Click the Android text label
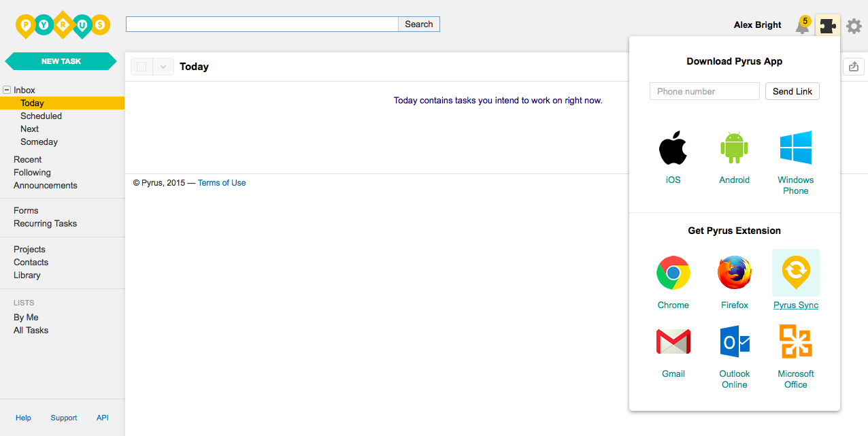Viewport: 868px width, 436px height. [735, 180]
